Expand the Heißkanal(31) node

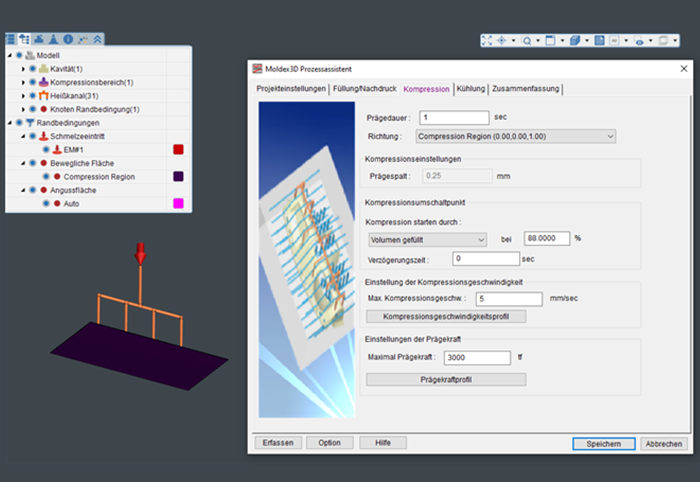coord(23,96)
